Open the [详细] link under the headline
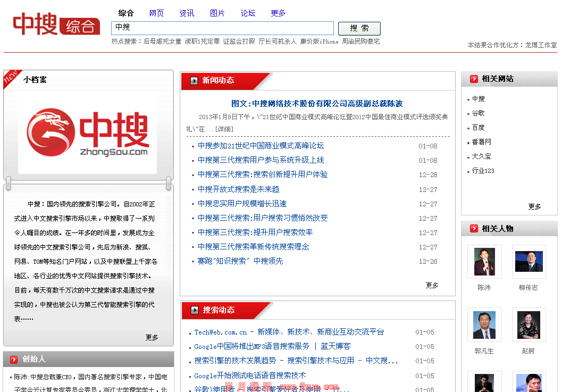 click(x=224, y=129)
